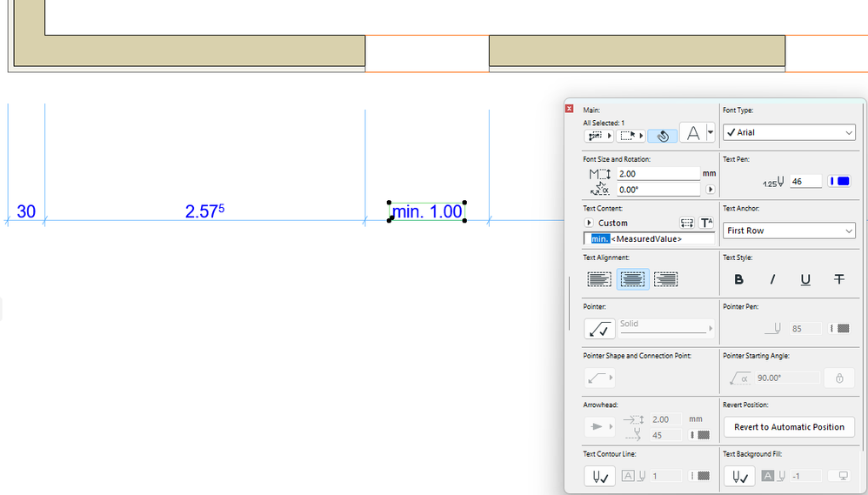
Task: Click the arrowhead pen icon
Action: [635, 435]
